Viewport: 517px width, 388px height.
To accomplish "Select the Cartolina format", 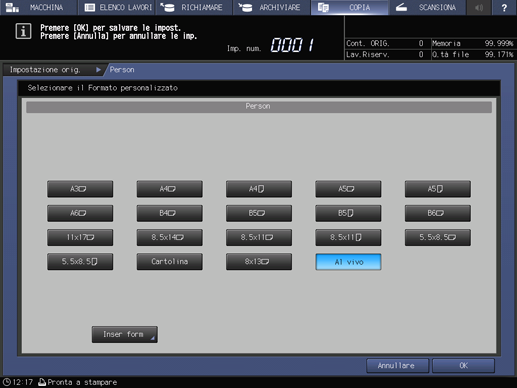I will coord(169,262).
